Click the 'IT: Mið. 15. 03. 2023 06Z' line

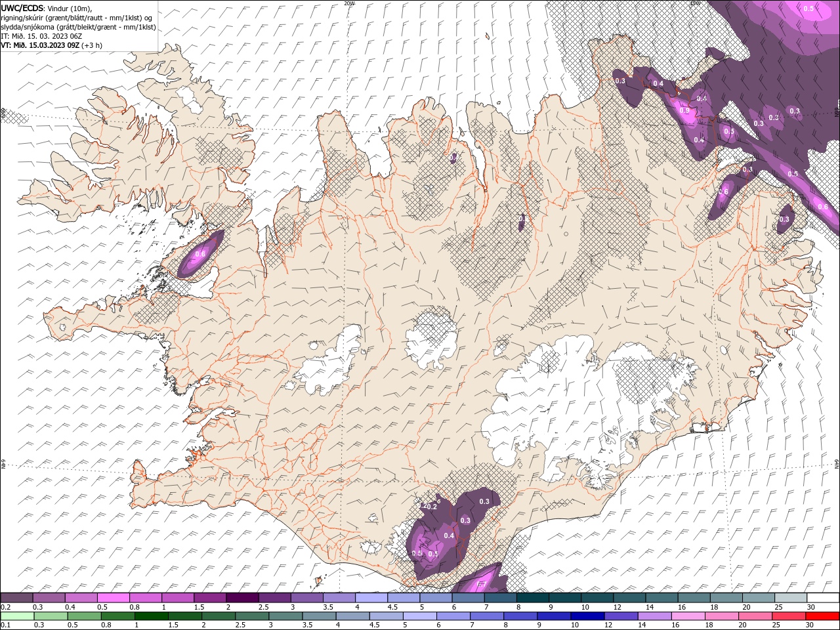41,36
